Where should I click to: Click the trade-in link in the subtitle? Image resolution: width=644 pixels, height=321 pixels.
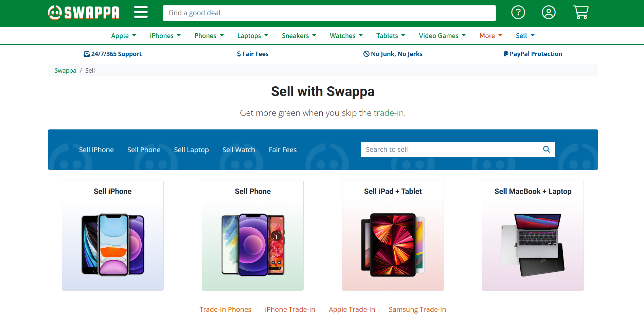pos(389,113)
